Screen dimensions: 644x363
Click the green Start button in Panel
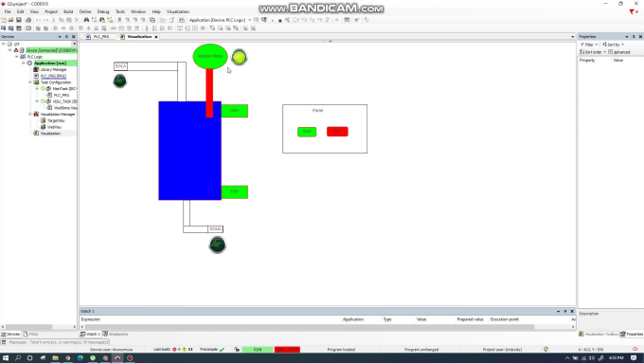point(307,132)
